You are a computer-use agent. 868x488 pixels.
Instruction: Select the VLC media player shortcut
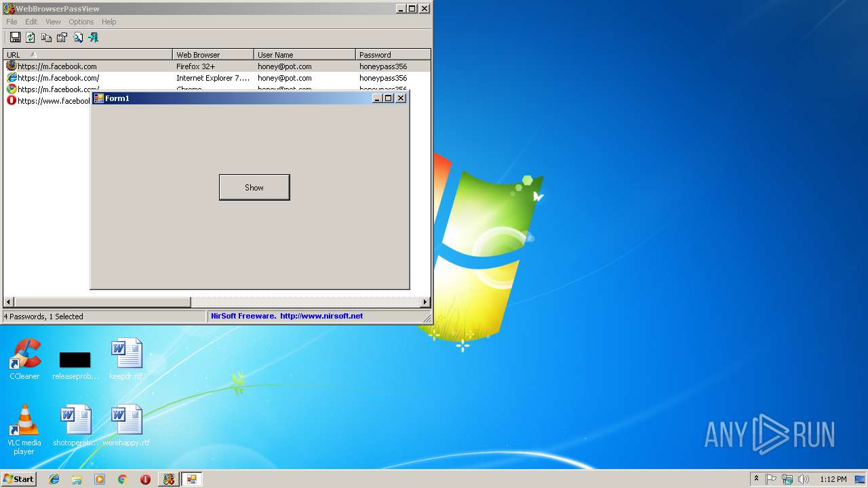tap(24, 430)
